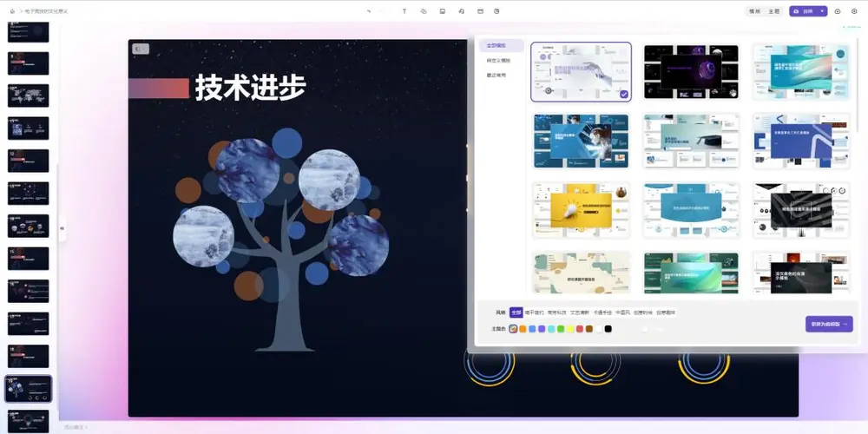
Task: Click the undo arrow in the top toolbar
Action: coord(369,11)
